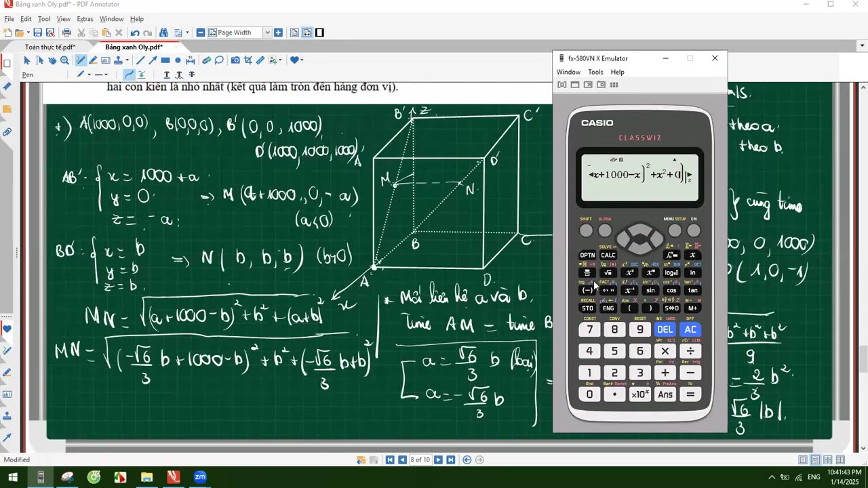Screen dimensions: 868x488
Task: Click the calculator AC key
Action: tap(690, 329)
